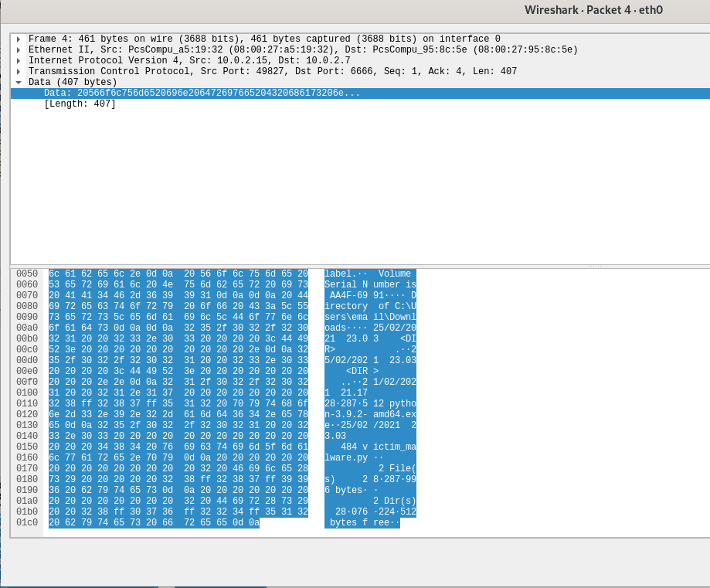Select the [Length: 407] field
Viewport: 710px width, 588px height.
80,104
